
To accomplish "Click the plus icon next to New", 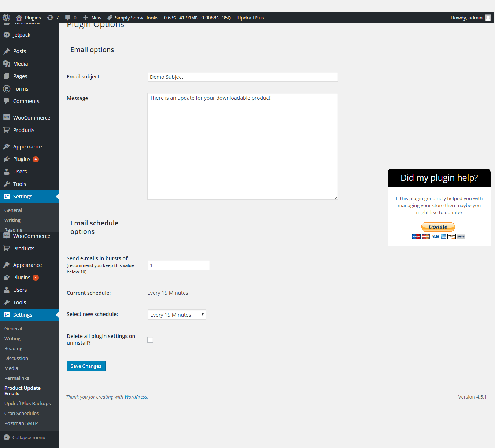I will click(86, 18).
